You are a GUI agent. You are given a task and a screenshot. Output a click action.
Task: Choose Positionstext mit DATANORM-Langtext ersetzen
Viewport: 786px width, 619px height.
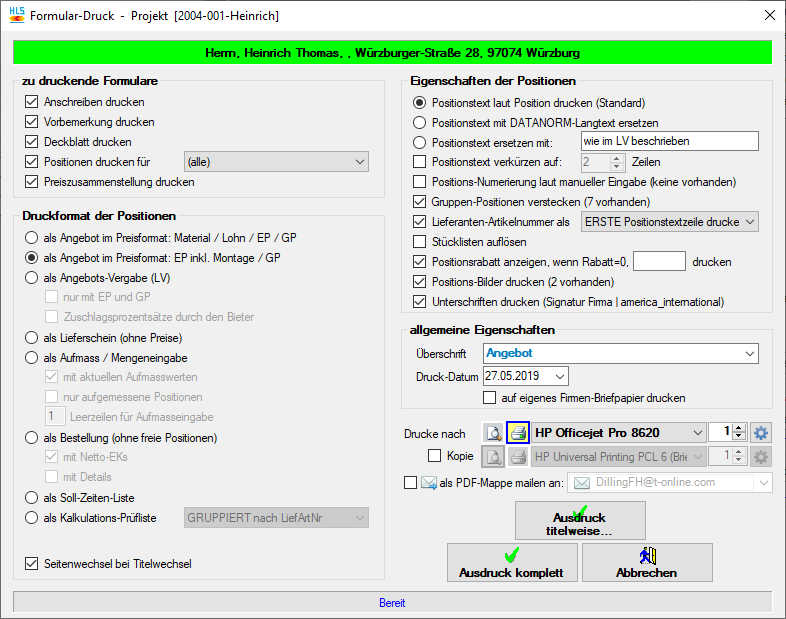tap(420, 122)
